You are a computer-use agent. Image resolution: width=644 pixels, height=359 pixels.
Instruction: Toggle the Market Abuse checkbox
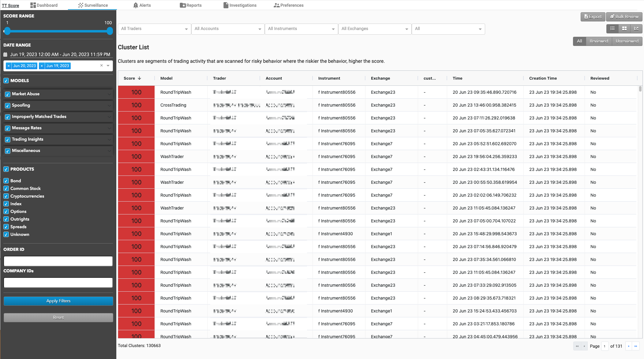8,94
